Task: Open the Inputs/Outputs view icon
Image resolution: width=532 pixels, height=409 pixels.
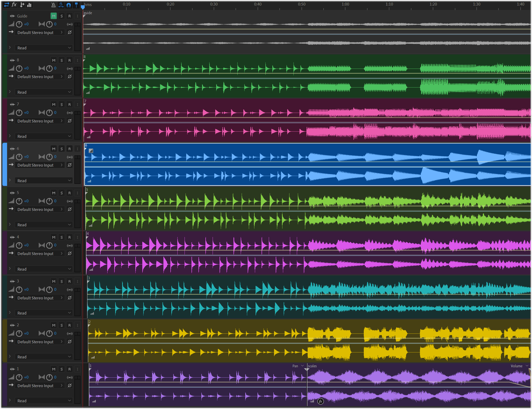Action: point(6,5)
